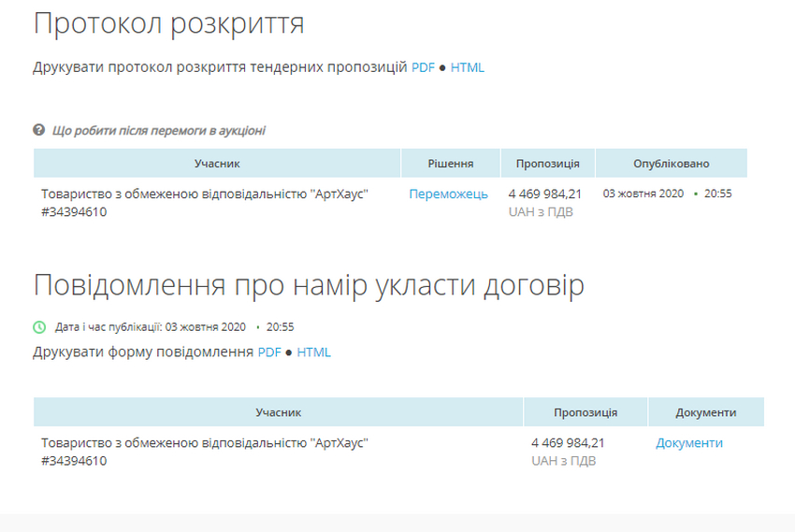Open PDF of the tender opening protocol
Viewport: 795px width, 532px height.
(423, 67)
